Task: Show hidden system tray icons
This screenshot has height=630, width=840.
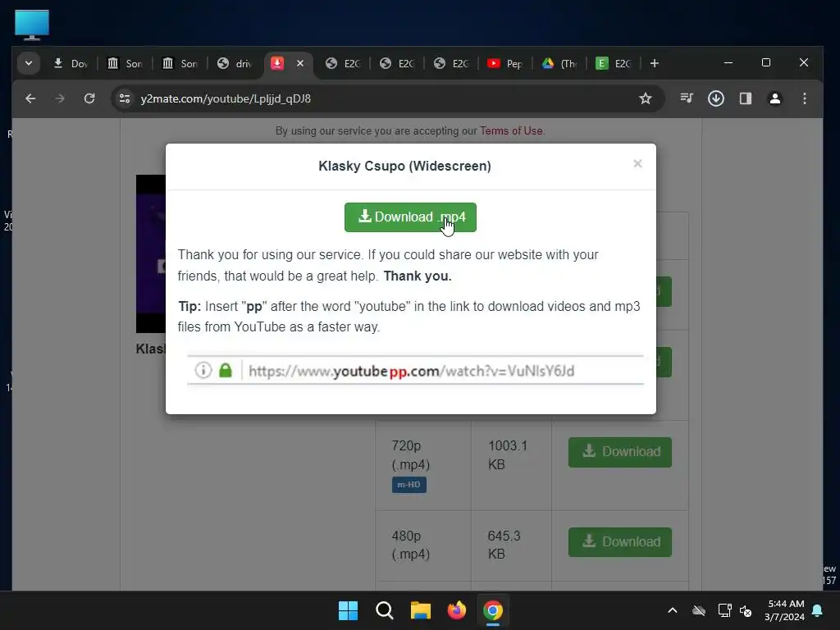Action: [x=673, y=610]
